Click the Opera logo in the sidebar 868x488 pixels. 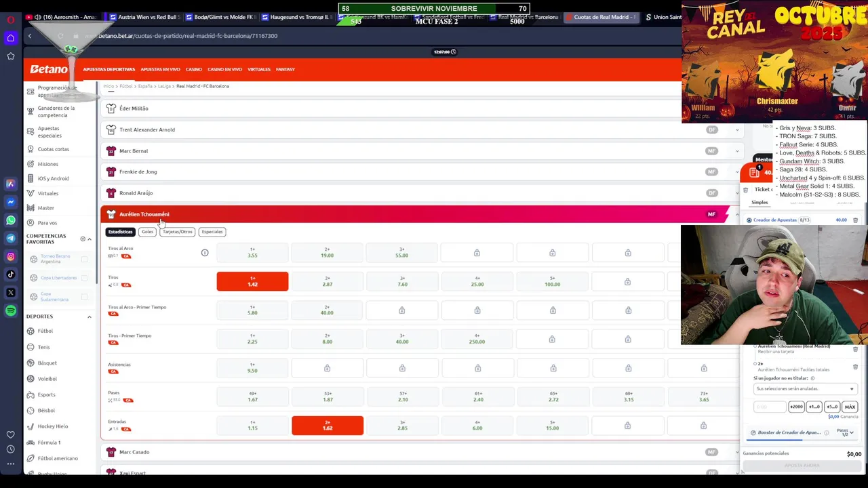pyautogui.click(x=10, y=20)
